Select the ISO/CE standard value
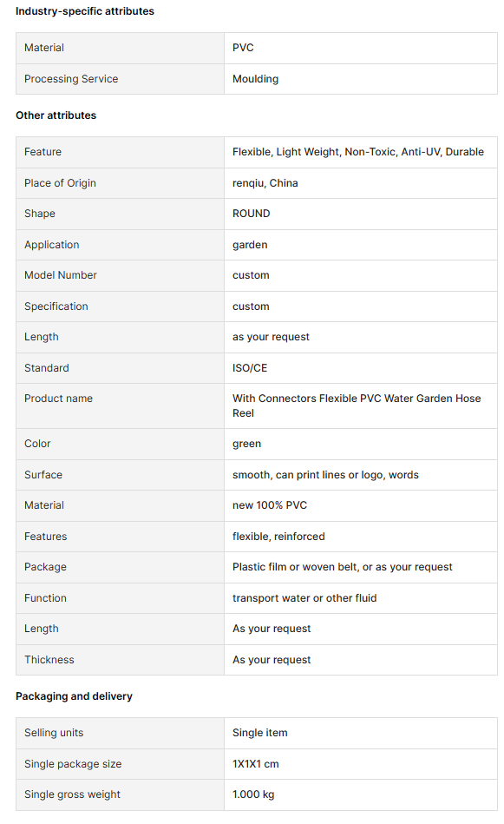Screen dimensions: 504x824 click(x=250, y=368)
